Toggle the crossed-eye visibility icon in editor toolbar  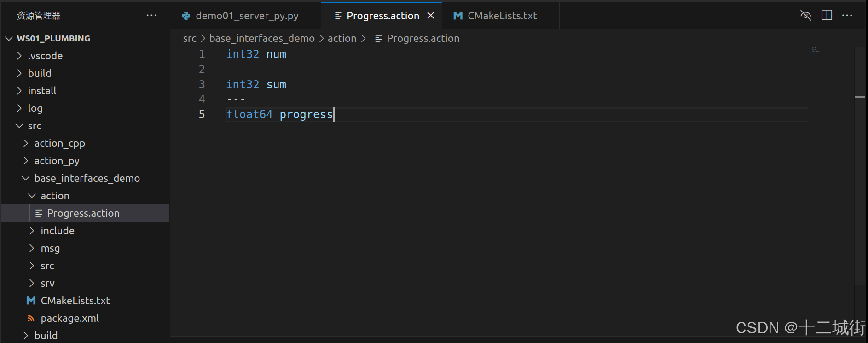pos(806,15)
